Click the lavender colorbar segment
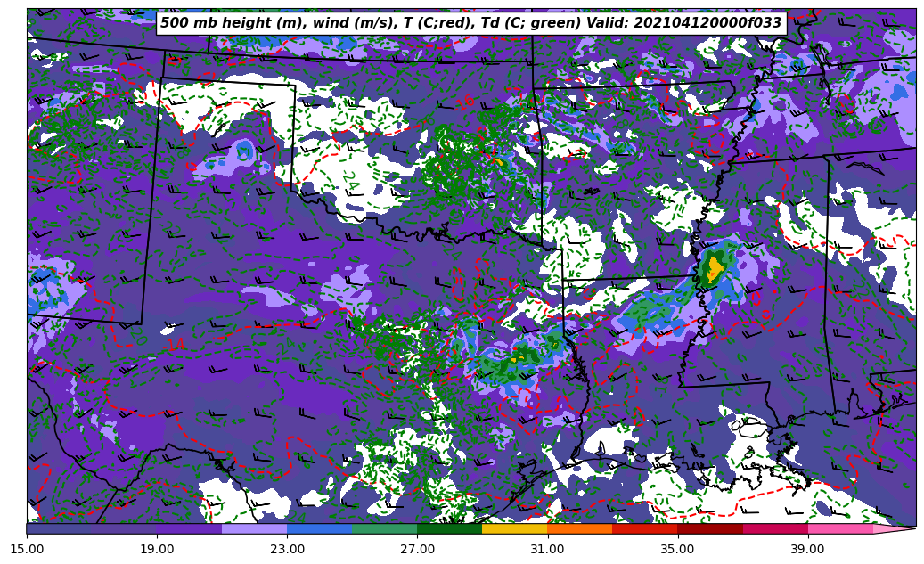Viewport: 924px width, 564px height. (x=254, y=528)
